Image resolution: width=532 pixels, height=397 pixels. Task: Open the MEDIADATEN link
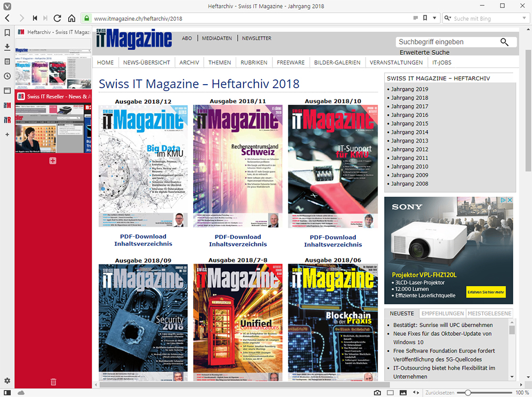pos(217,38)
